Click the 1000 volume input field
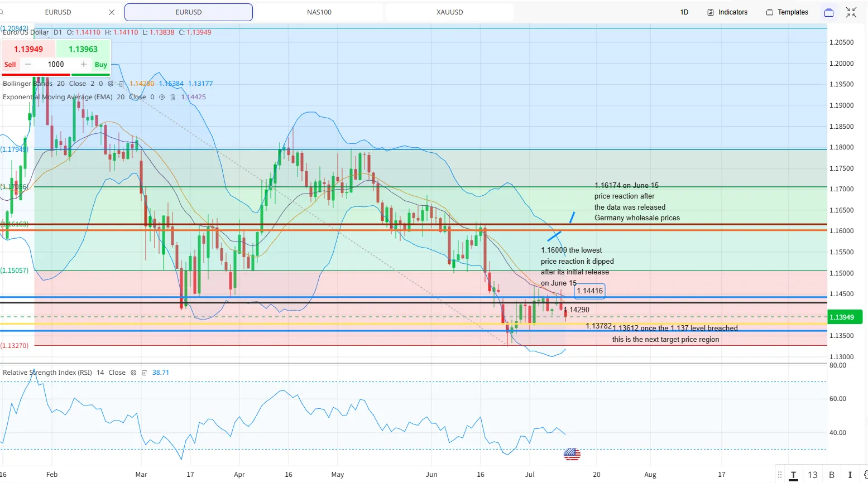Screen dimensions: 868x483 pyautogui.click(x=56, y=64)
